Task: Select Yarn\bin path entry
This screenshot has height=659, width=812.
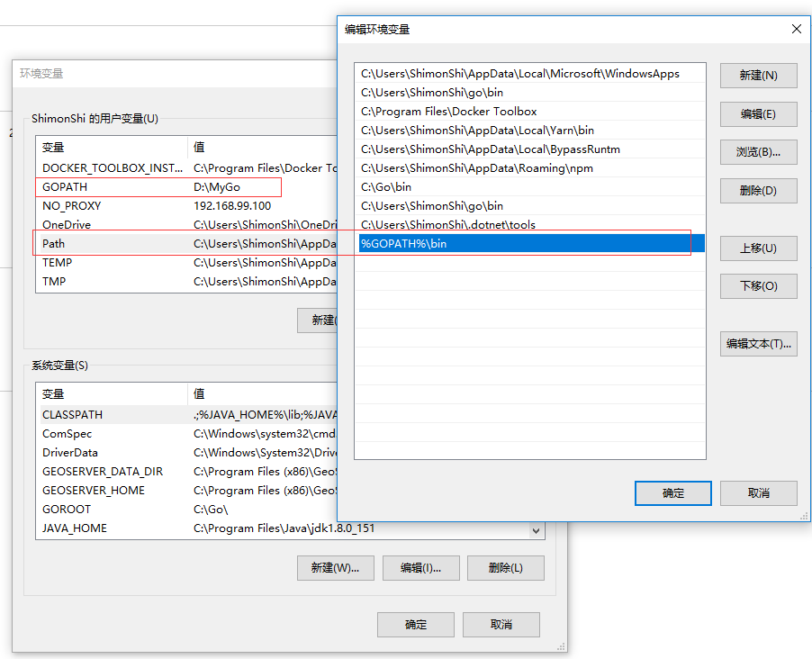Action: tap(529, 130)
